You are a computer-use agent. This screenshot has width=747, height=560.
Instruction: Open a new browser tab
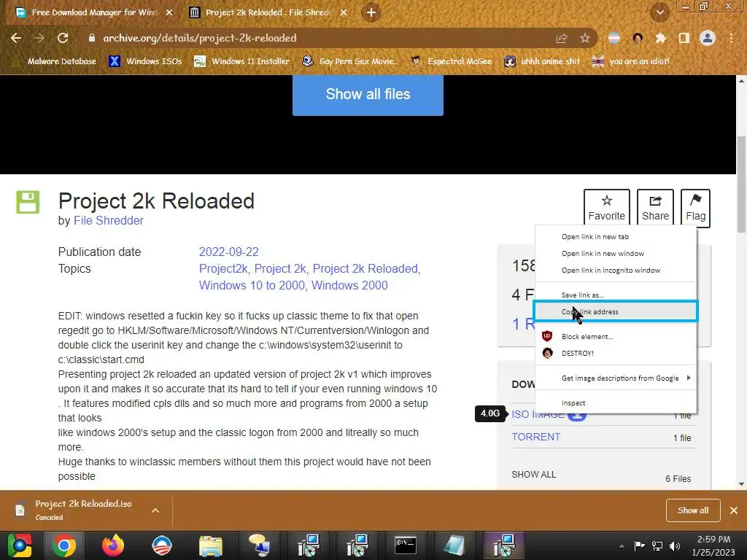click(371, 12)
